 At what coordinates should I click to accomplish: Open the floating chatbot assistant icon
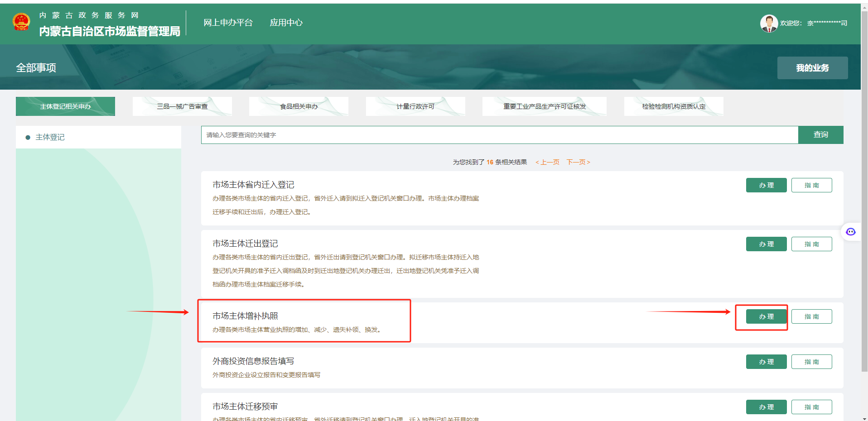pyautogui.click(x=850, y=232)
